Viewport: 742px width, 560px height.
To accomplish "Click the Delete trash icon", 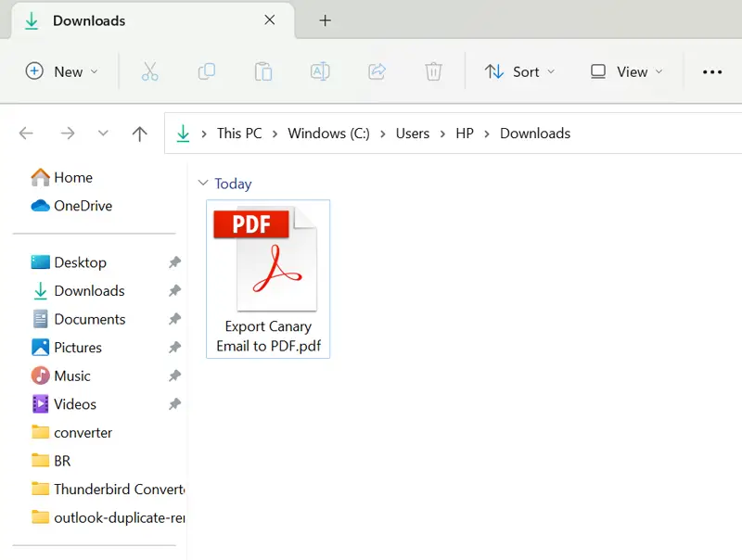I will [433, 71].
